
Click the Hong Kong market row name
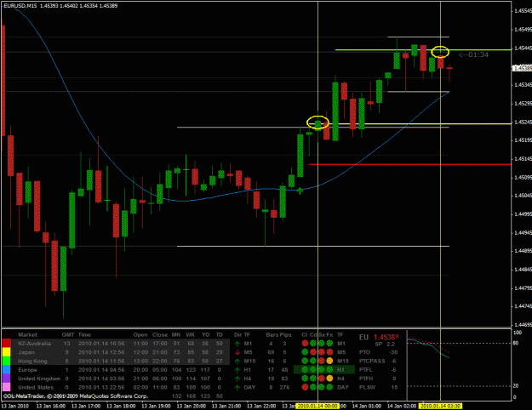tap(32, 362)
